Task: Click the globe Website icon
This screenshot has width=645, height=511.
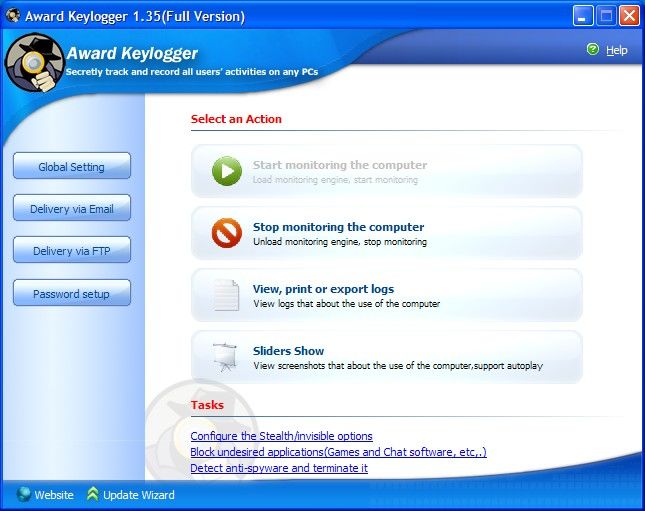Action: coord(24,495)
